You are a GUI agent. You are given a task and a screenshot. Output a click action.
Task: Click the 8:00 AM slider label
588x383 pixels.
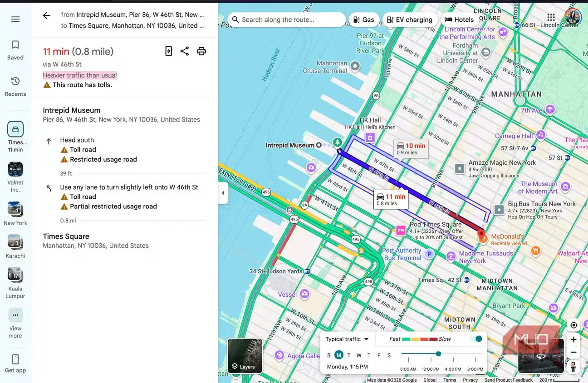pos(408,369)
